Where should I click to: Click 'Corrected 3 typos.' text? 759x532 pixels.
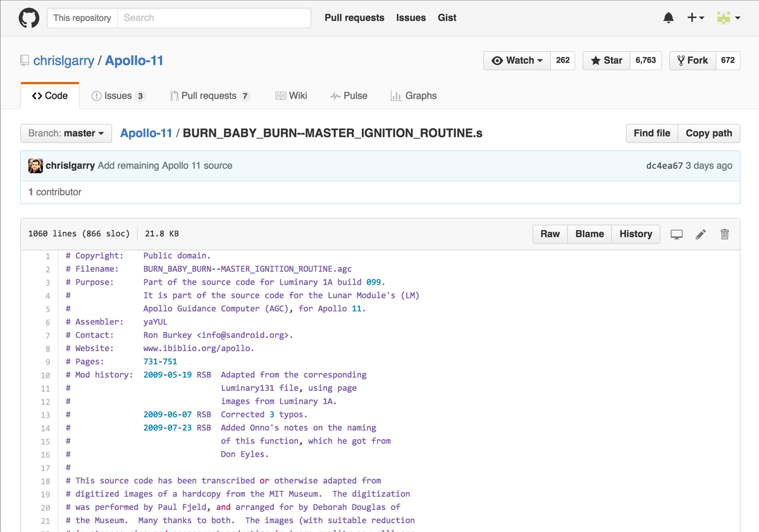264,414
